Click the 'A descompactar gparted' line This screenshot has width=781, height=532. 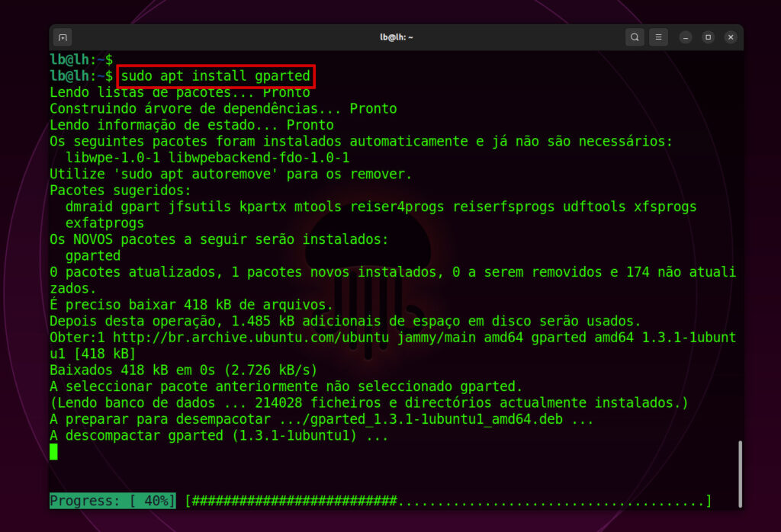pos(219,436)
